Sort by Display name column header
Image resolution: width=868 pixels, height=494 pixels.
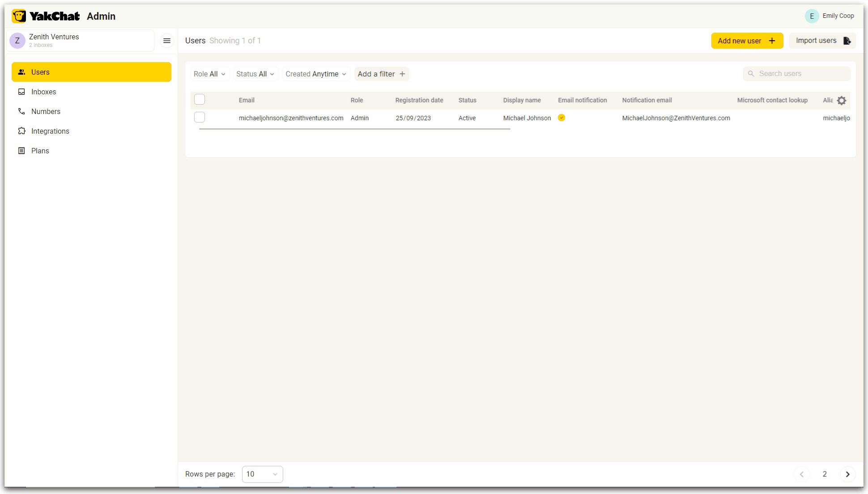(x=522, y=100)
